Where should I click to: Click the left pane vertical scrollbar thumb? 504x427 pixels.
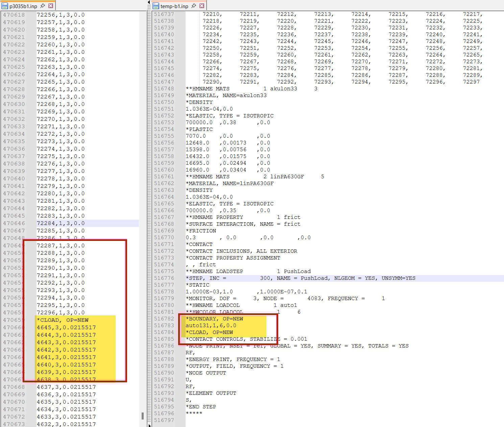143,416
